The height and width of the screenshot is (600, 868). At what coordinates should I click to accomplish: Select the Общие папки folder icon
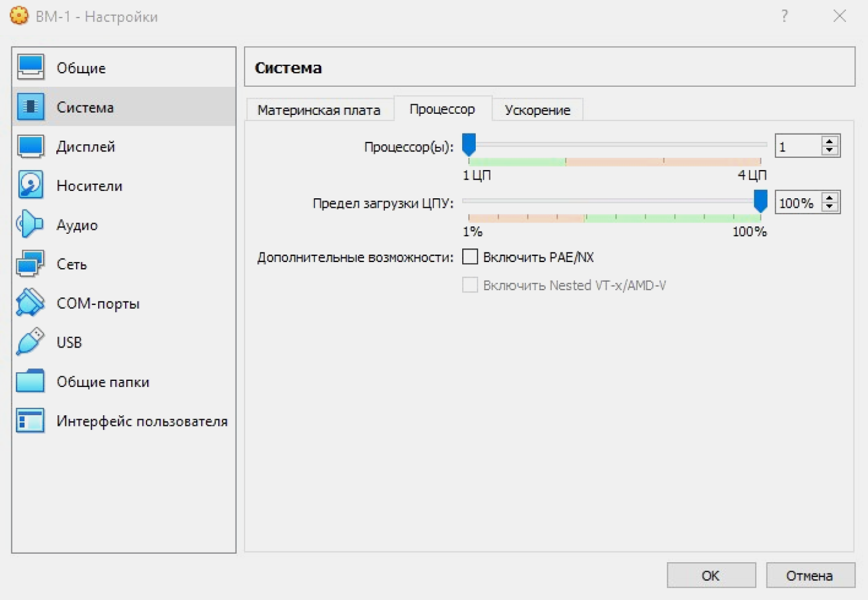click(x=30, y=381)
